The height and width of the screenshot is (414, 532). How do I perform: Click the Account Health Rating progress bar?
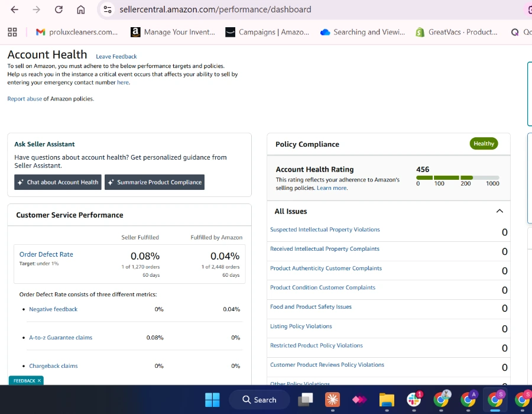(x=458, y=177)
